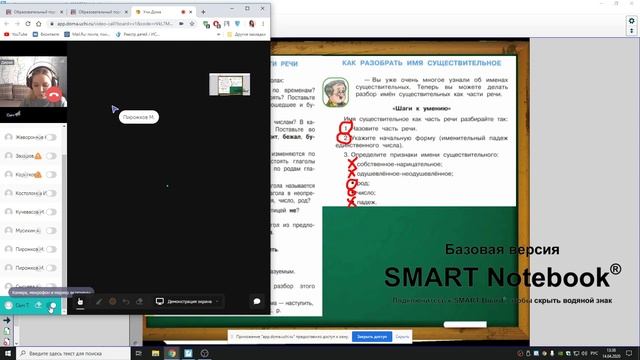Click the camera indicator in address bar
640x360 pixels.
pyautogui.click(x=181, y=24)
